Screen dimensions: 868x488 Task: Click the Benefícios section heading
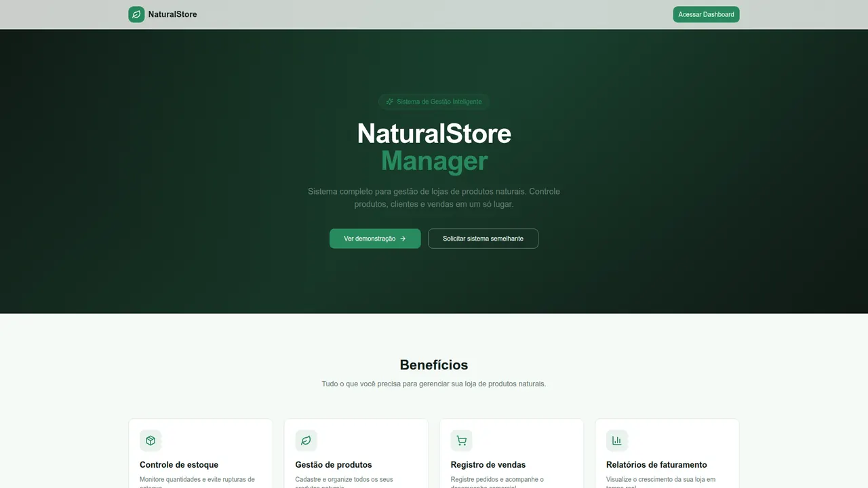point(434,365)
